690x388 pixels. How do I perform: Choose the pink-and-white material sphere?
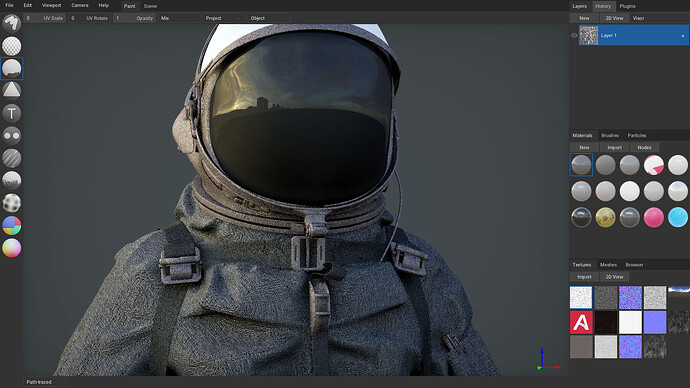click(x=653, y=165)
